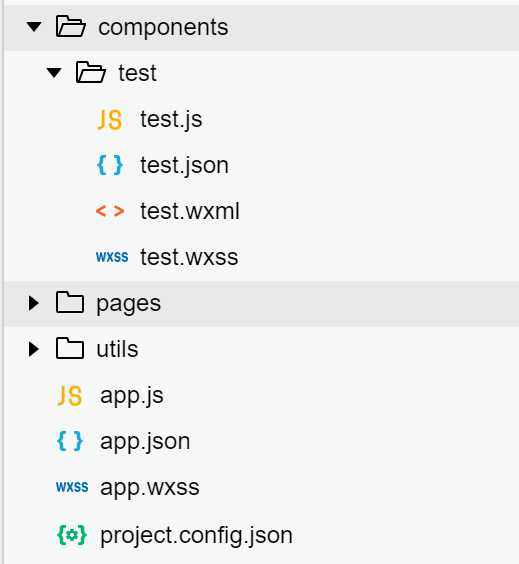Click the green gear-braces icon for project.config.json

(72, 535)
